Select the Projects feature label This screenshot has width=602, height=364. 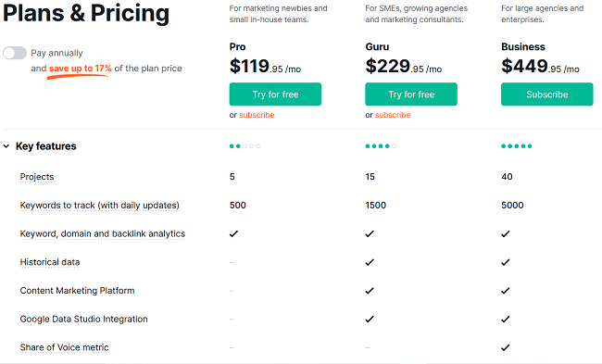click(x=37, y=177)
